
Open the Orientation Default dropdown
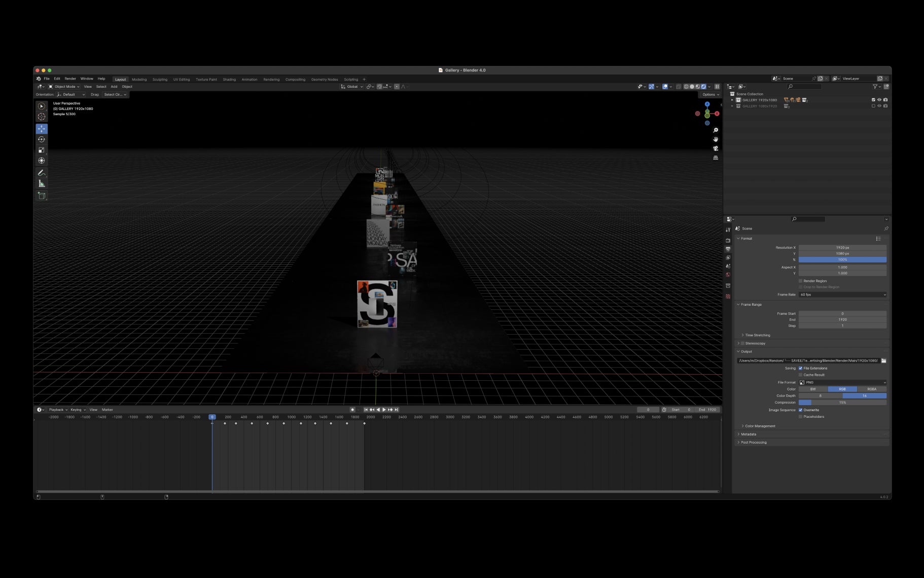[70, 94]
